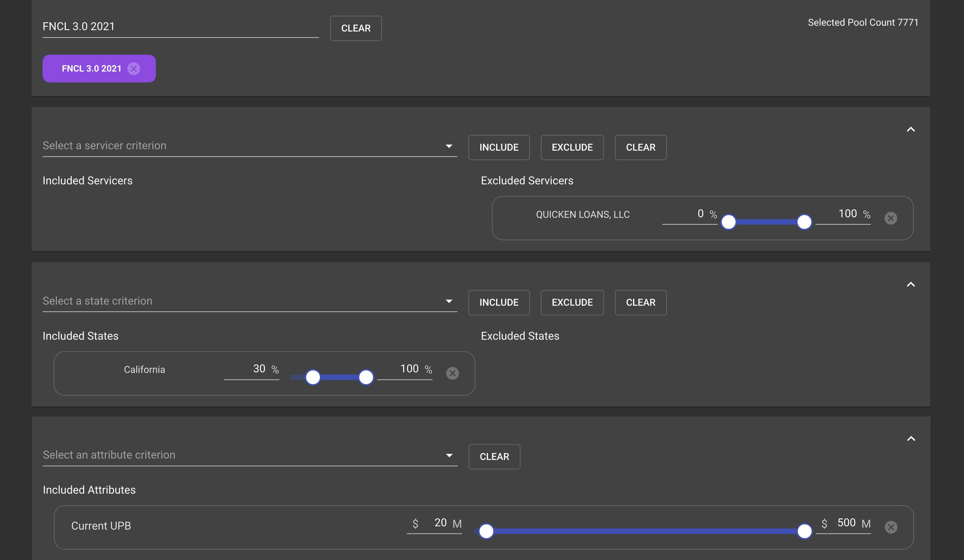Click the Included States heading
Image resolution: width=964 pixels, height=560 pixels.
click(80, 336)
